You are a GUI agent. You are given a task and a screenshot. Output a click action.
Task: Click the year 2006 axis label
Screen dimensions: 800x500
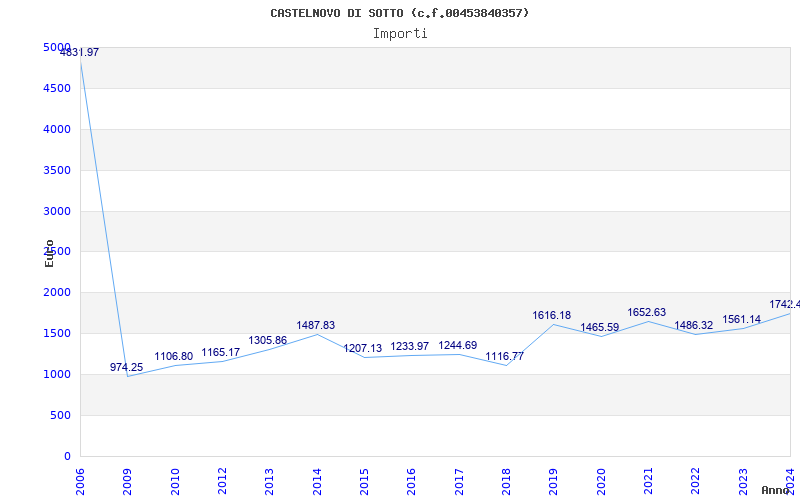[x=80, y=482]
